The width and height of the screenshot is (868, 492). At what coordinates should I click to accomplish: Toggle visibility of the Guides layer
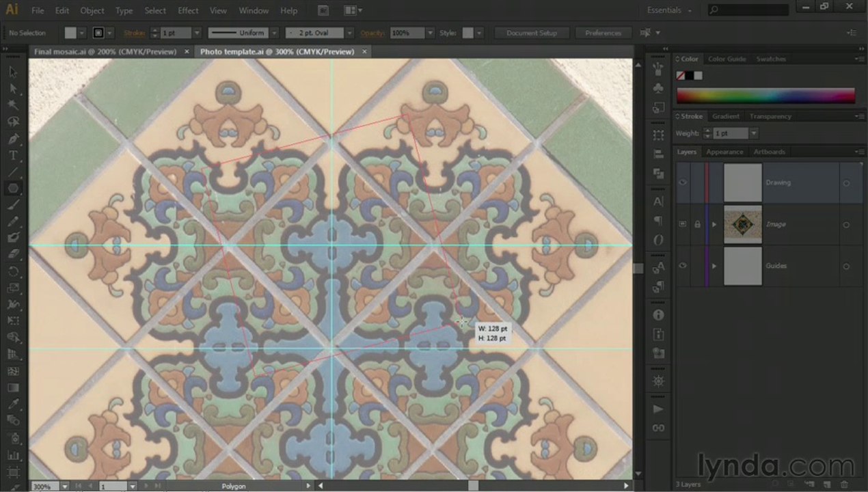(x=683, y=266)
